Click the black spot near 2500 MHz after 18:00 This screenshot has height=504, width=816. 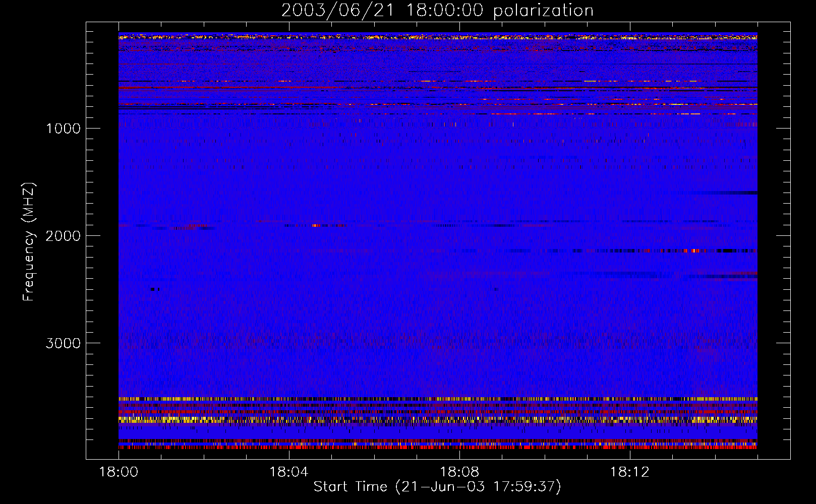coord(154,289)
